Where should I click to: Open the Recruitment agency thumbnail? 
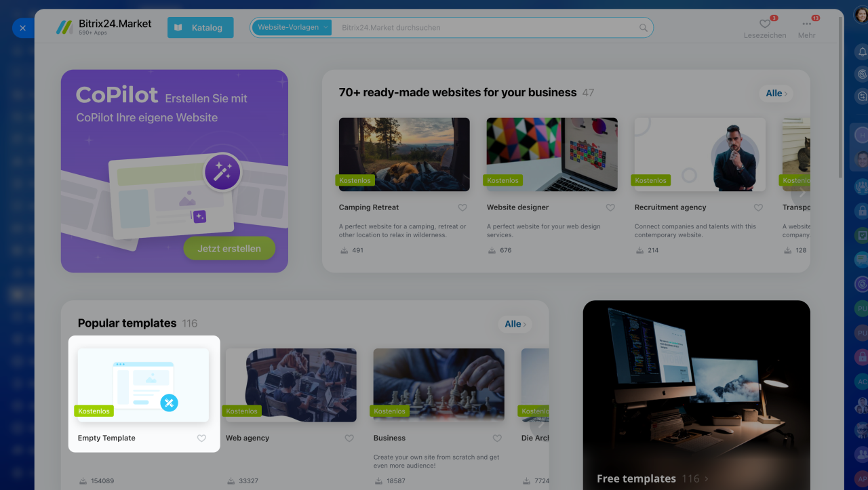pyautogui.click(x=700, y=155)
